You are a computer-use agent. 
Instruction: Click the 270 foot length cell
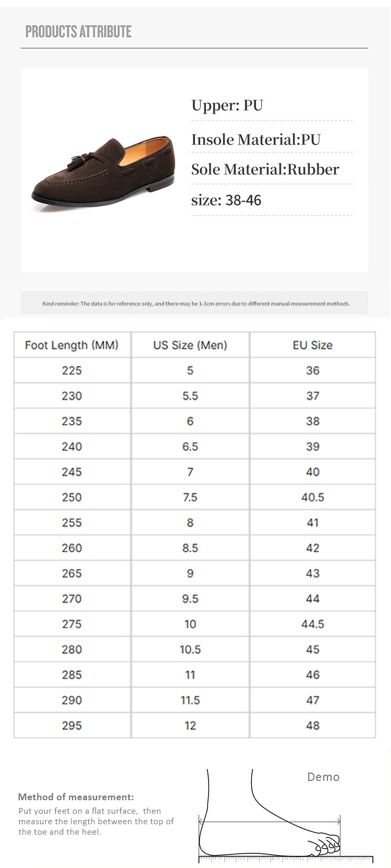[x=72, y=599]
